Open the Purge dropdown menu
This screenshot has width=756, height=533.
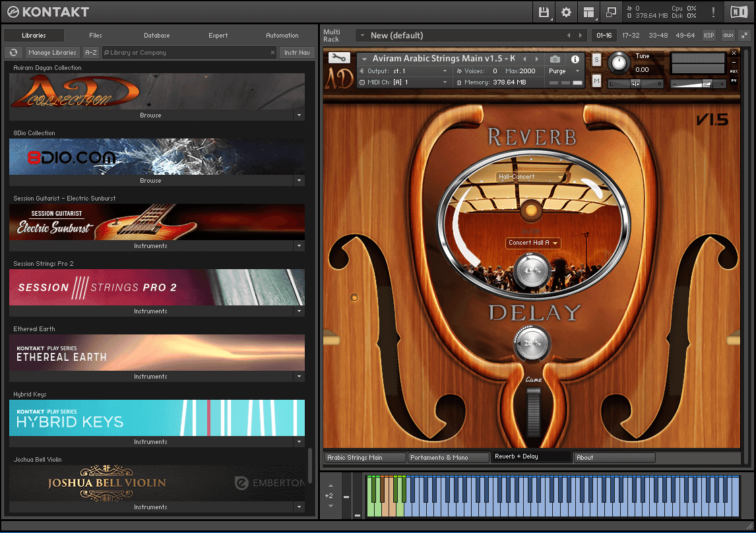[x=564, y=71]
